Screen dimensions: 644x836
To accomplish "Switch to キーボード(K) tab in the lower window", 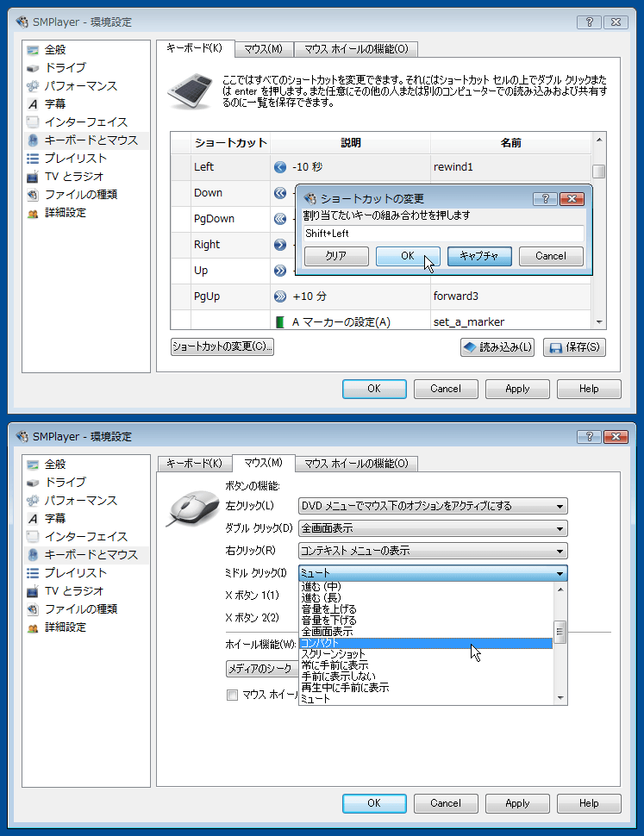I will click(194, 464).
